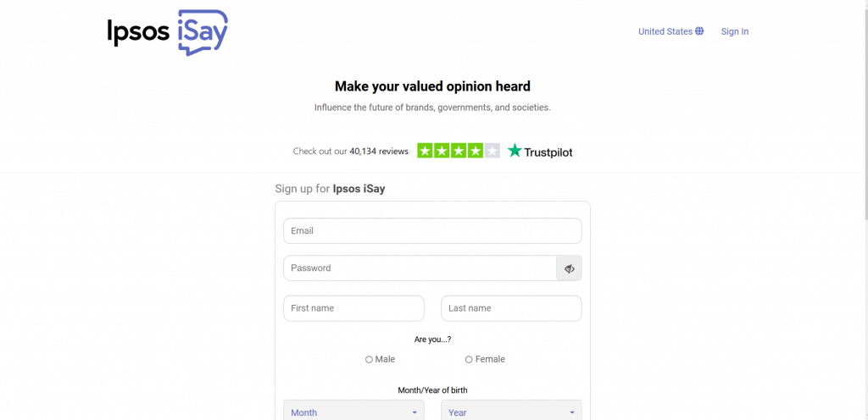
Task: Click the Ipsos iSay logo
Action: 167,33
